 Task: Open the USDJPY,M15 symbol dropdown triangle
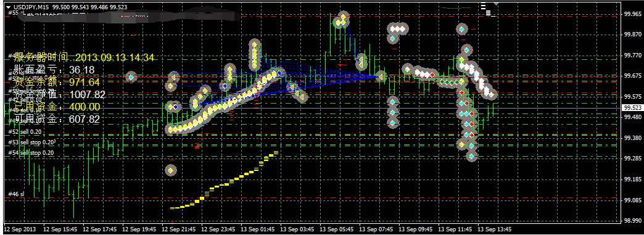pyautogui.click(x=8, y=7)
